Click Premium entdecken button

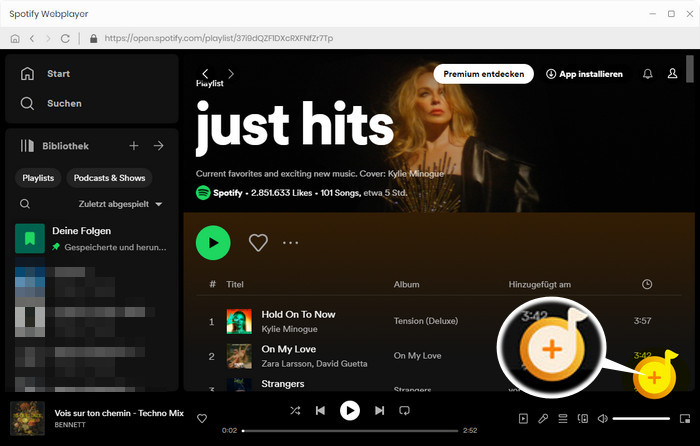tap(483, 74)
